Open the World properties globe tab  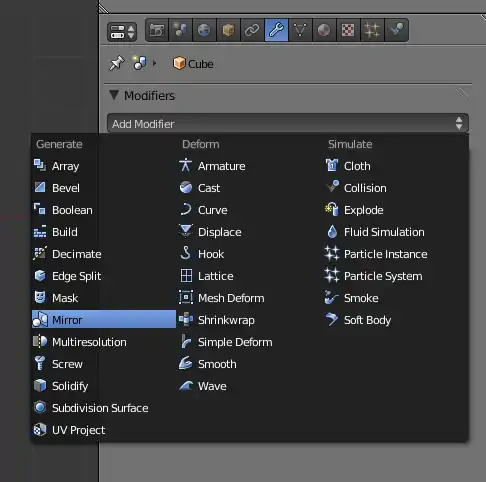205,30
